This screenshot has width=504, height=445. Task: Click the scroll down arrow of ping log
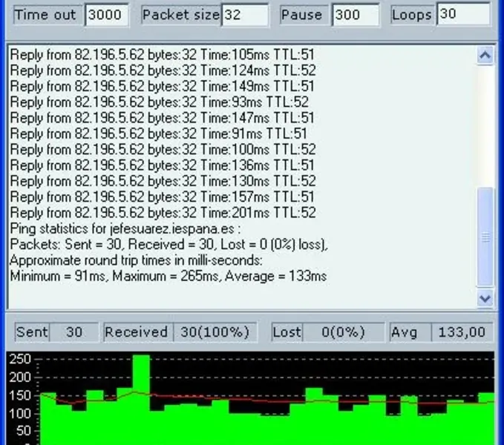[485, 299]
